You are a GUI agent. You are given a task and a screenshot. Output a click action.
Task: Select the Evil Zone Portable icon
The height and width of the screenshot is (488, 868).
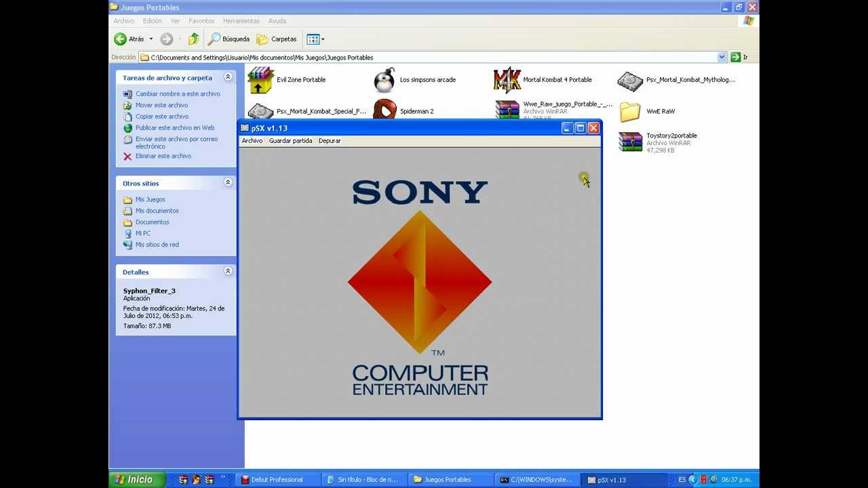[261, 80]
